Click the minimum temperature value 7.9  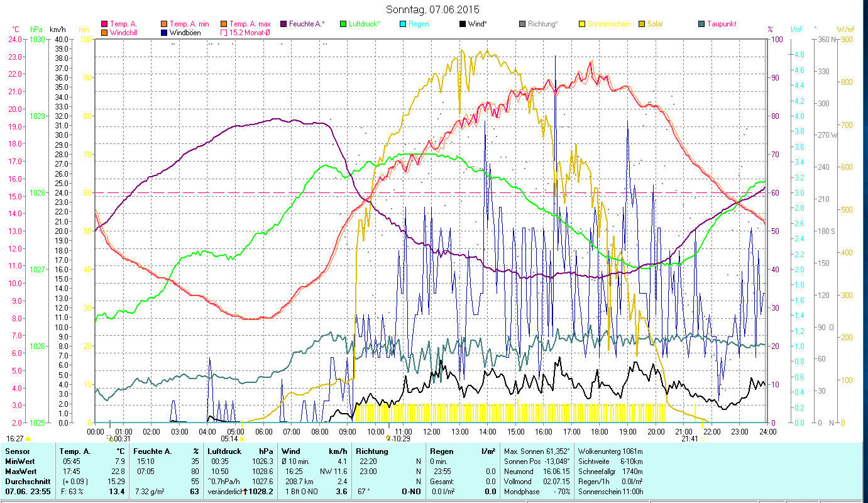(120, 461)
